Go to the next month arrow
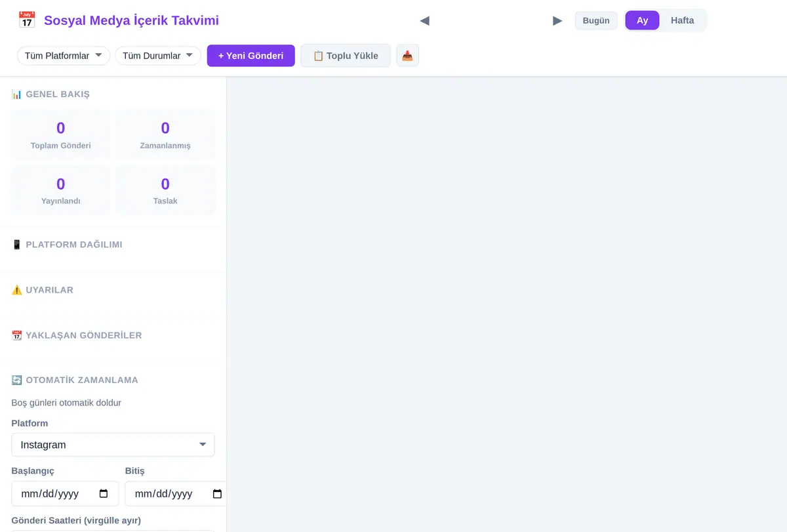Viewport: 787px width, 532px height. (557, 20)
